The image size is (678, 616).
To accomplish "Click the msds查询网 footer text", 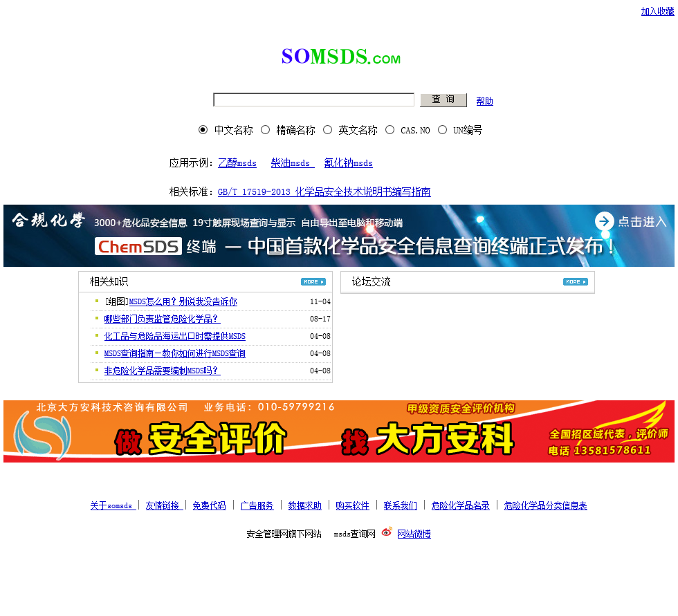I will pos(354,534).
